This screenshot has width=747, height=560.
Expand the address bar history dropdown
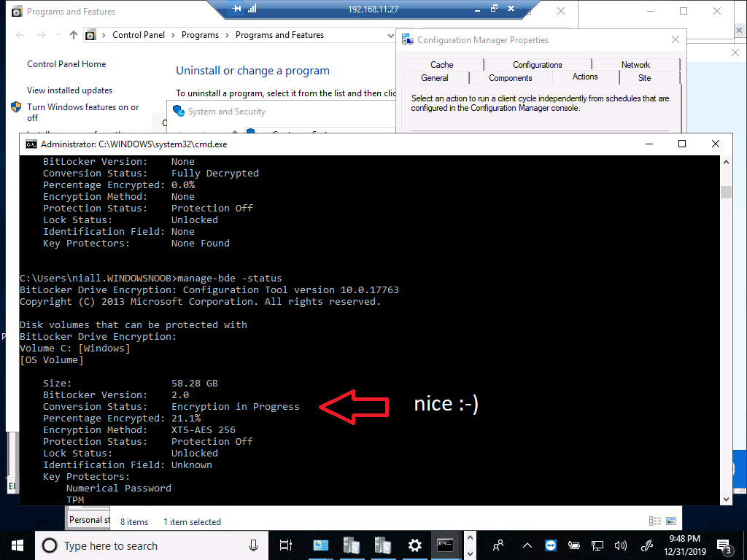(391, 35)
